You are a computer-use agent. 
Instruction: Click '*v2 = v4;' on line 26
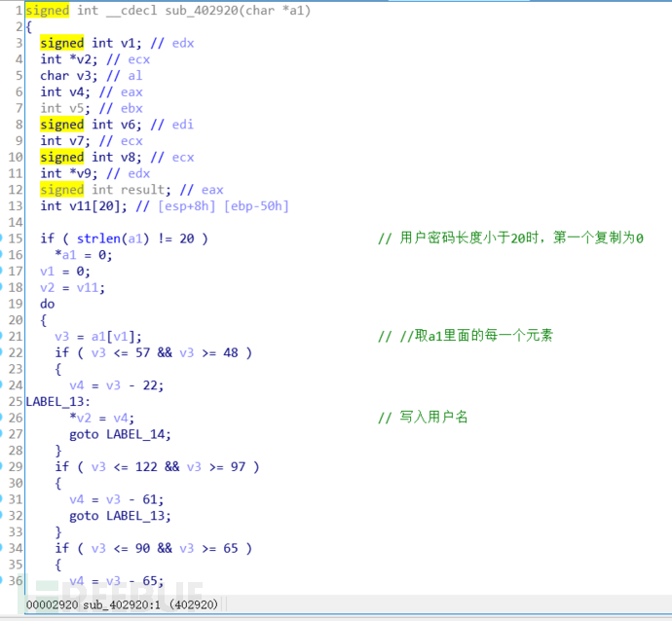[102, 418]
